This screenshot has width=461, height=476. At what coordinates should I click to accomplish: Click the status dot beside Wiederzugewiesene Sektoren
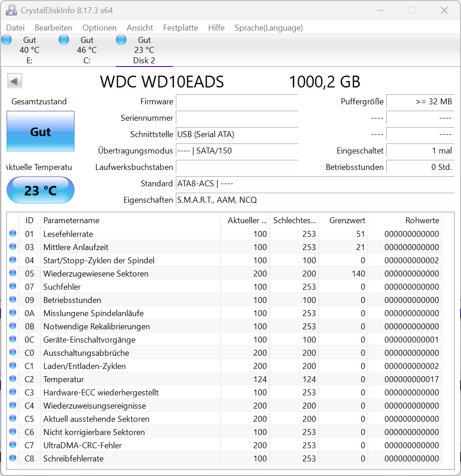click(x=13, y=273)
